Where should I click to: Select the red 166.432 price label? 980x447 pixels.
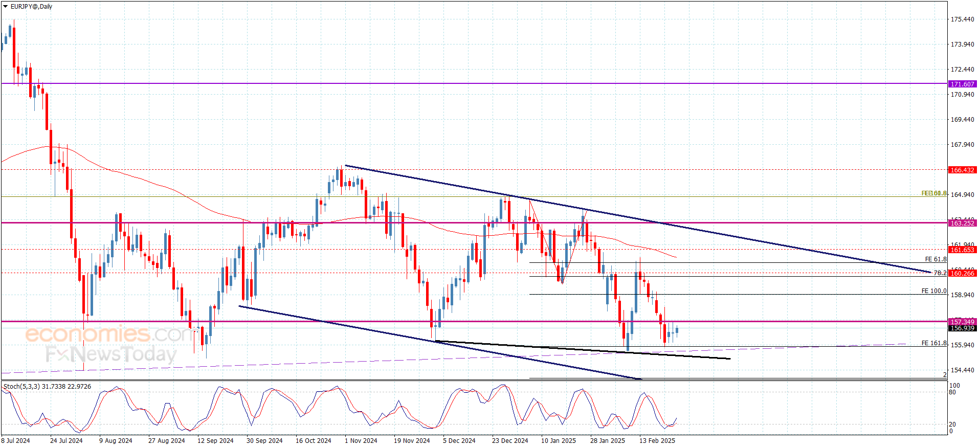[x=962, y=170]
